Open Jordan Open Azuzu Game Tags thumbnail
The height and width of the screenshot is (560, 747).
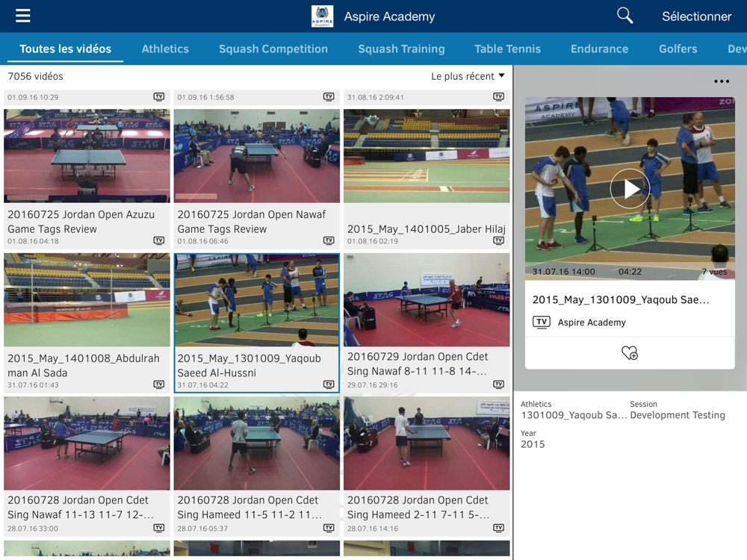coord(87,156)
